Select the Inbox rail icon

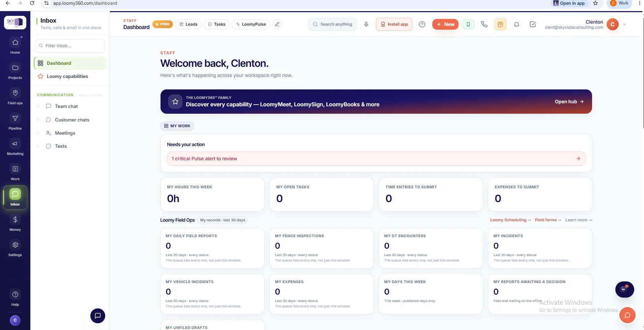click(15, 197)
